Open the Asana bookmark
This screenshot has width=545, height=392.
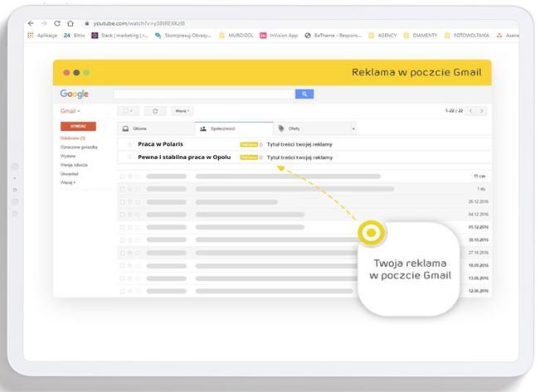pyautogui.click(x=508, y=36)
